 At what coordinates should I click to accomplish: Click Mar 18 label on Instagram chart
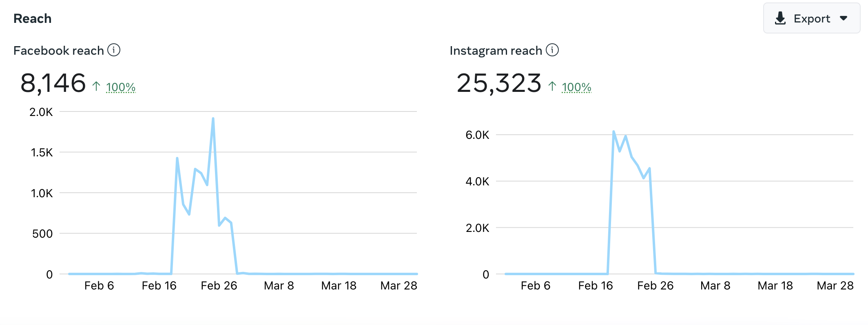coord(775,286)
